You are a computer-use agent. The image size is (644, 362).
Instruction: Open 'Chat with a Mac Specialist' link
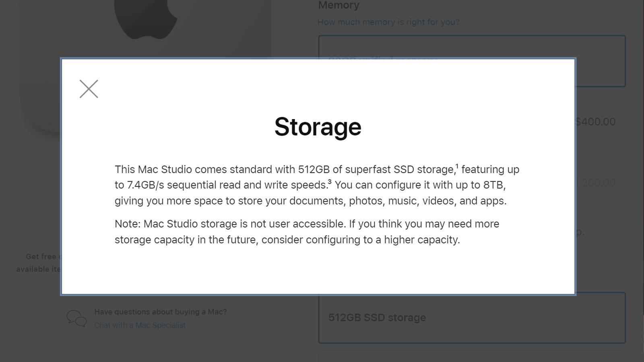pyautogui.click(x=140, y=325)
